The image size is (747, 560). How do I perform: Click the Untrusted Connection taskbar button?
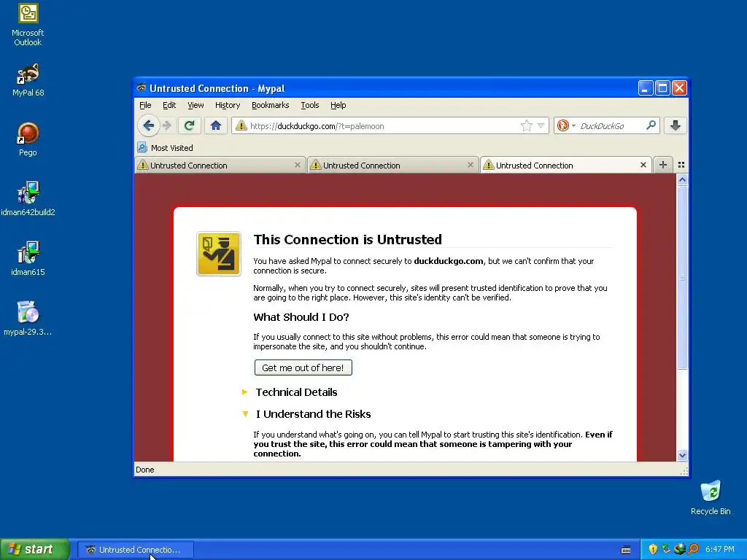[135, 550]
